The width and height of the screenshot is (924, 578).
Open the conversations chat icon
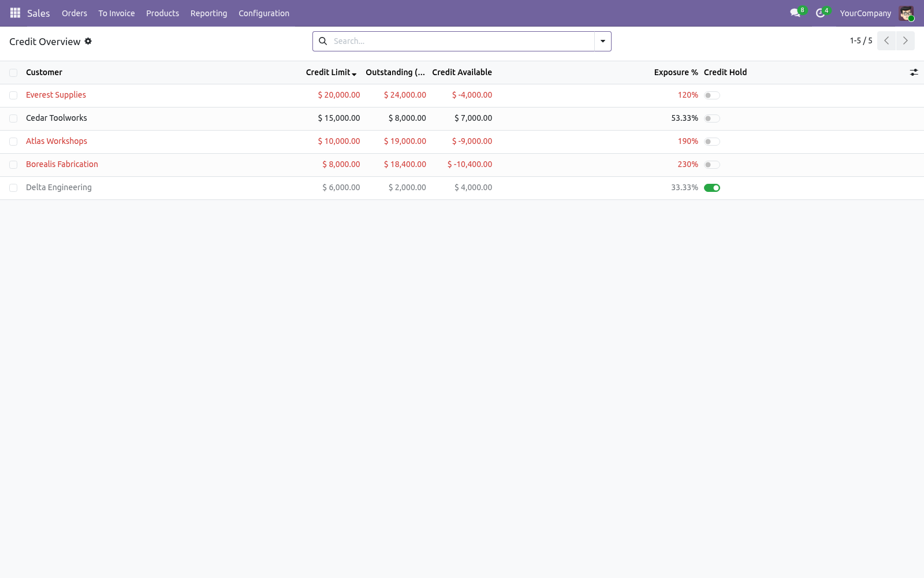(x=795, y=13)
